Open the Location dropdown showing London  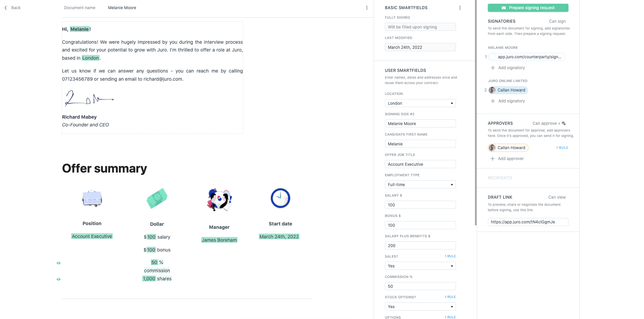coord(420,103)
